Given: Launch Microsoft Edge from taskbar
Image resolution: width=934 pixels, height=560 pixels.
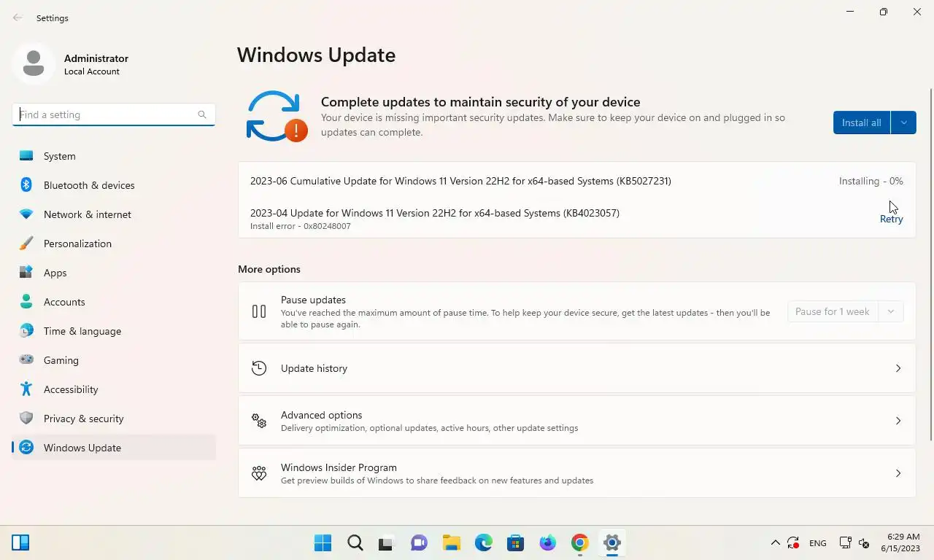Looking at the screenshot, I should click(x=484, y=542).
